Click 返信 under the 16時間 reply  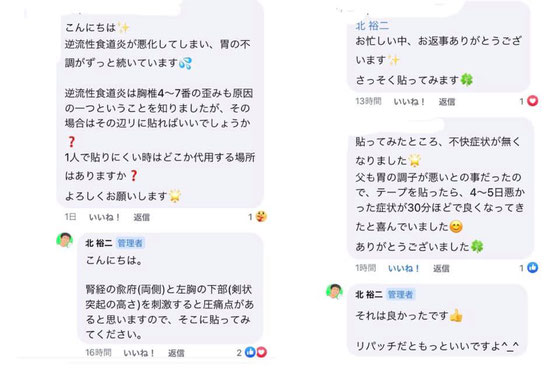[176, 353]
